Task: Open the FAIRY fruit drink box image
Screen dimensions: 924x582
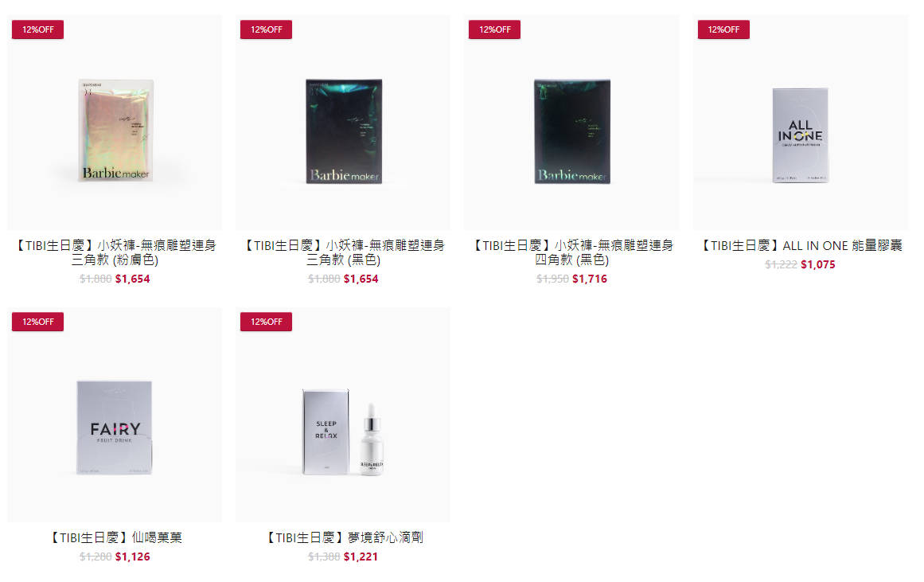Action: coord(115,415)
